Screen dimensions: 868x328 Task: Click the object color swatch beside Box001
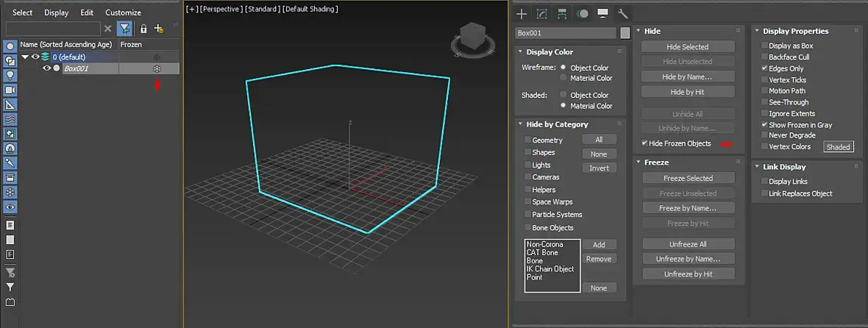coord(625,32)
